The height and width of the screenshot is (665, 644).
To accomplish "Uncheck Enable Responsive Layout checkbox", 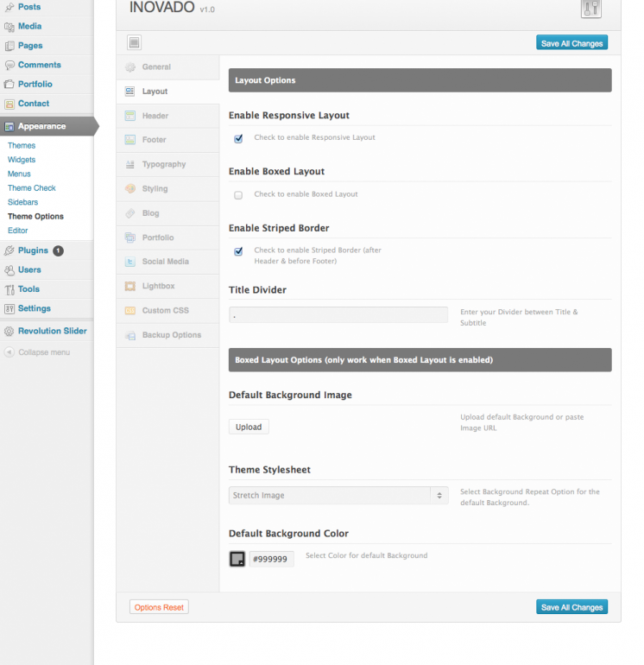I will [x=238, y=139].
